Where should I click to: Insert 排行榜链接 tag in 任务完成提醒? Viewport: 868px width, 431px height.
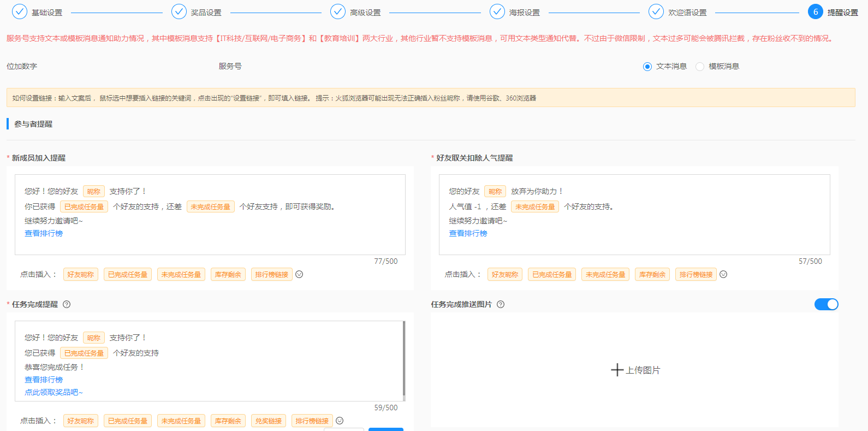(312, 421)
